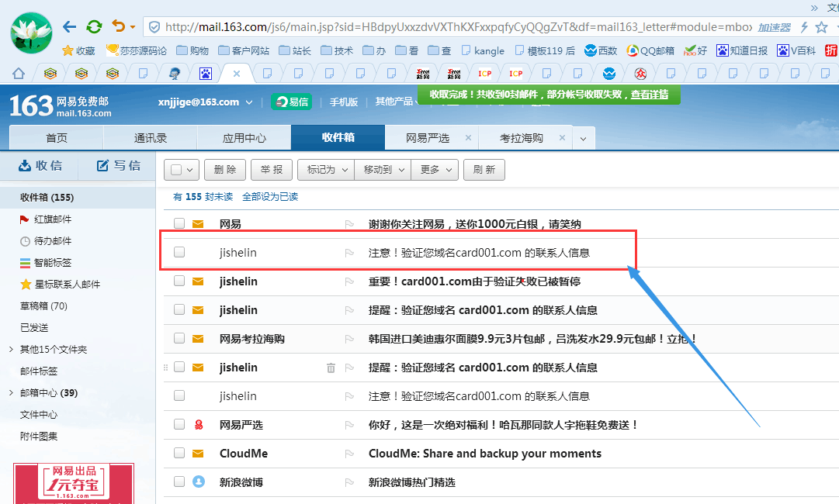The height and width of the screenshot is (504, 839).
Task: Select the 收件箱 tab
Action: coord(338,137)
